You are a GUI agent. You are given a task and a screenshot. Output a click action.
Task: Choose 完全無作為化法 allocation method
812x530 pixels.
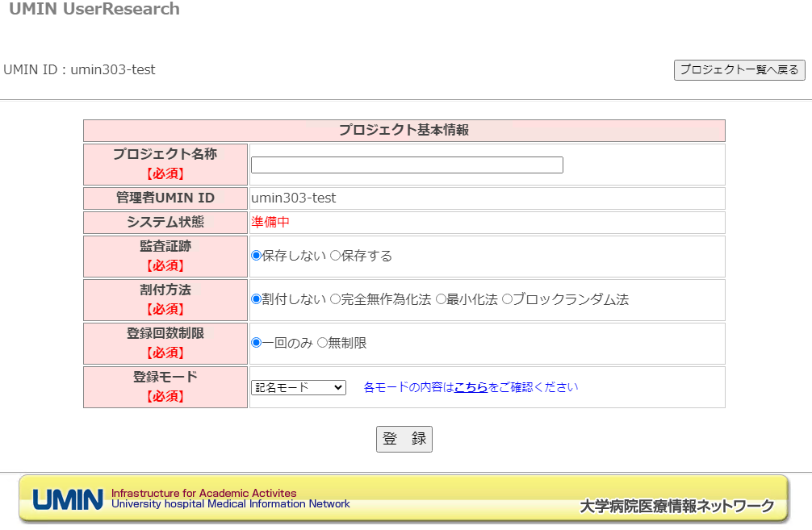(x=336, y=299)
